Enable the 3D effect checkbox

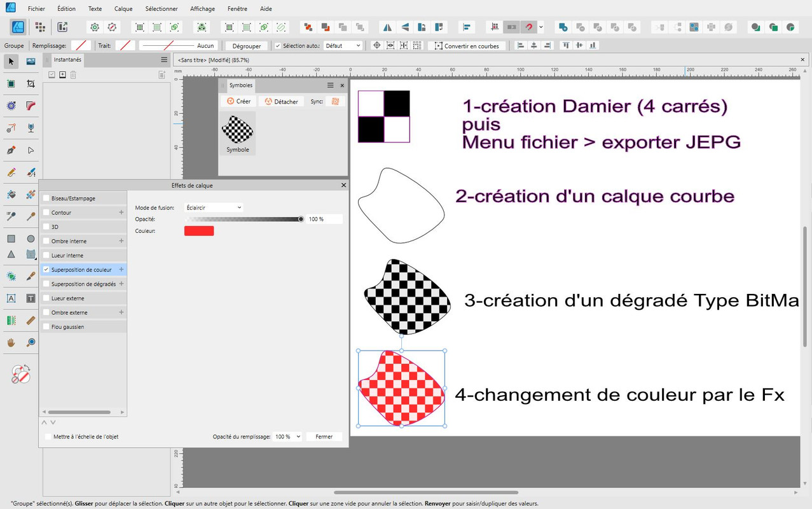pyautogui.click(x=46, y=227)
